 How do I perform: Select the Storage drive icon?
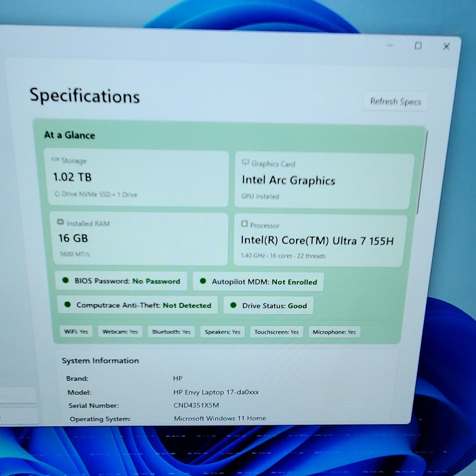tap(55, 159)
